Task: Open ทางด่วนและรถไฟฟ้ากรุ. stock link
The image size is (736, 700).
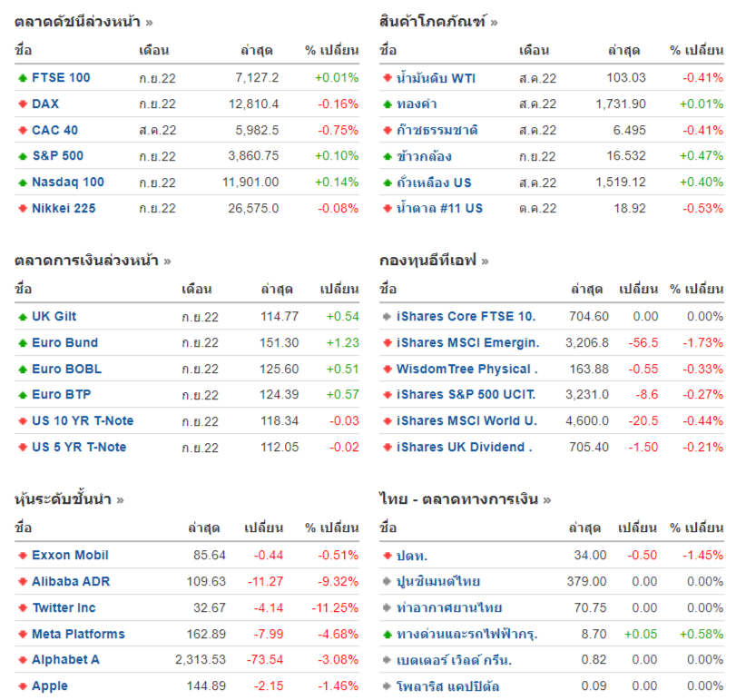Action: [x=467, y=634]
